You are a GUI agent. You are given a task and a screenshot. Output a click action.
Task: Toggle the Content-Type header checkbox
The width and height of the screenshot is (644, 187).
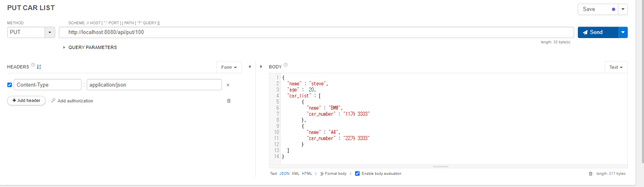[10, 85]
